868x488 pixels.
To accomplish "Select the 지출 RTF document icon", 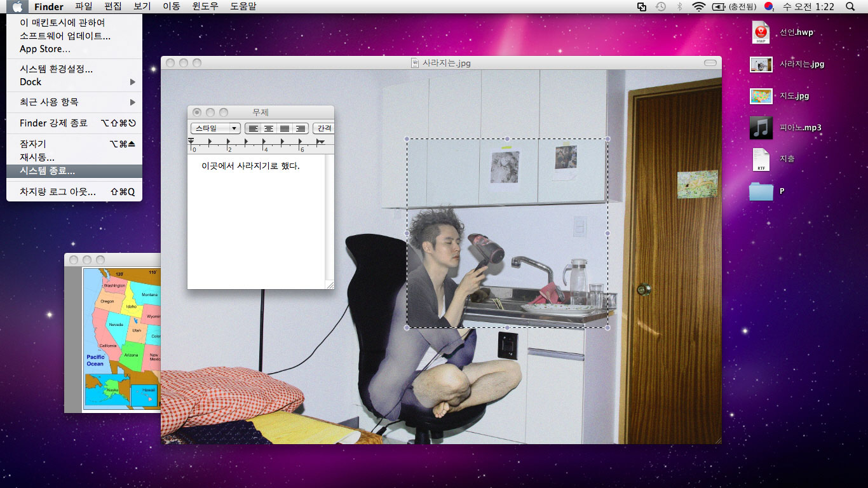I will pos(761,159).
